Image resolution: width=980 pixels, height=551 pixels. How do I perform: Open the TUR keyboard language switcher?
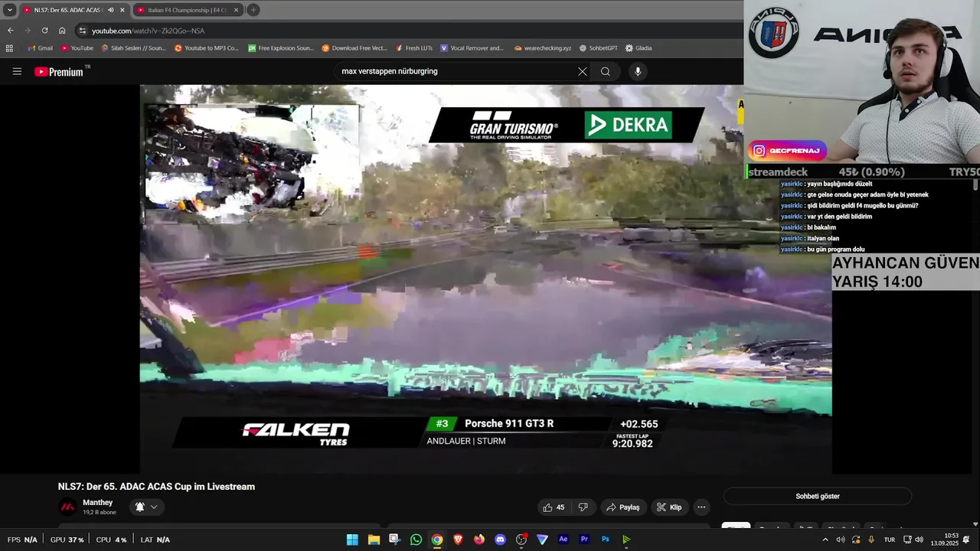890,540
